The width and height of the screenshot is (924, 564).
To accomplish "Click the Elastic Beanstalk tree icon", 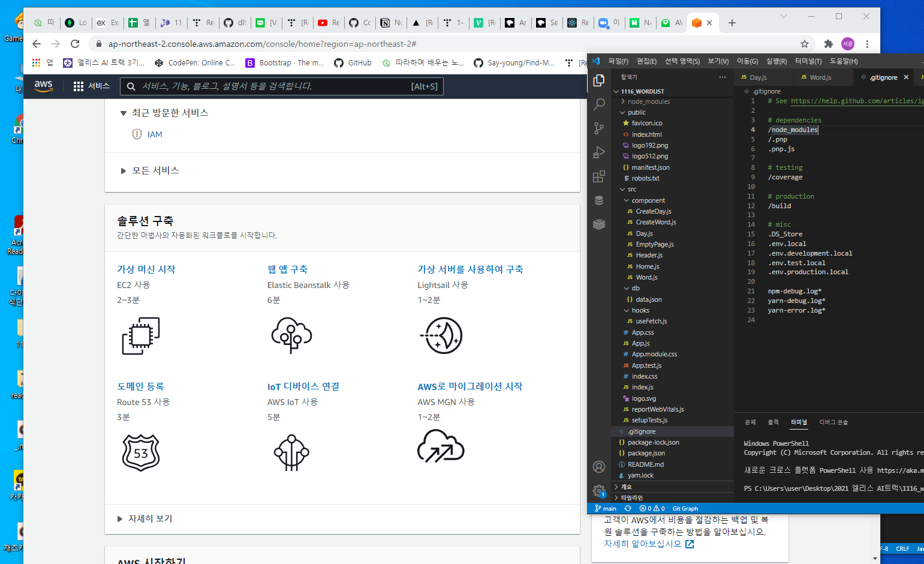I will 291,335.
